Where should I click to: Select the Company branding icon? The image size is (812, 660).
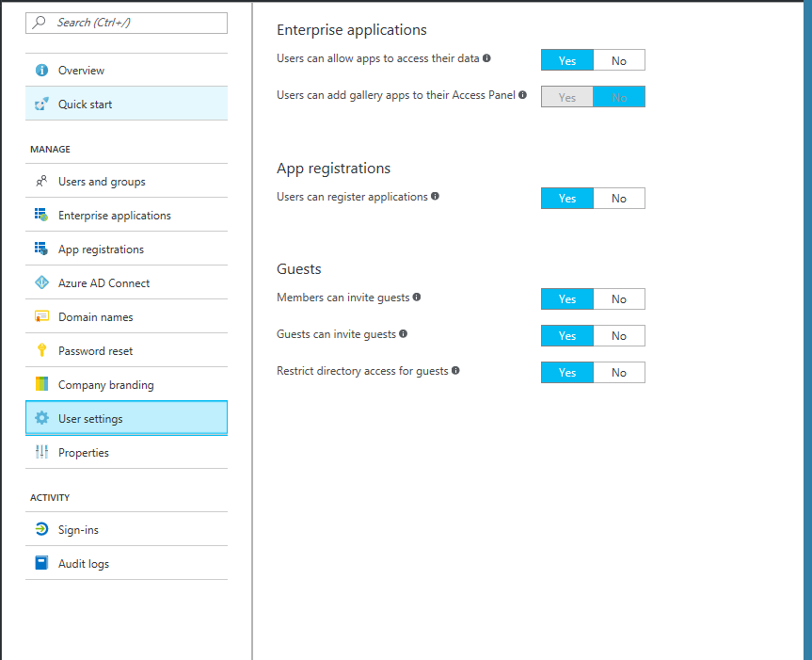(41, 383)
